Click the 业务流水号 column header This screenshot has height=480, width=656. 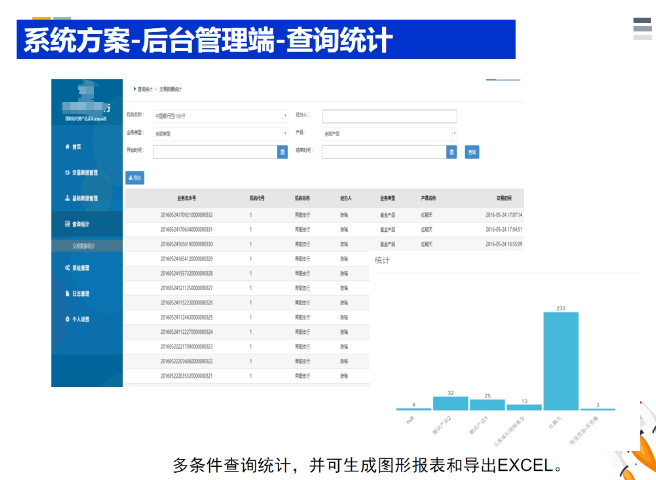click(187, 198)
